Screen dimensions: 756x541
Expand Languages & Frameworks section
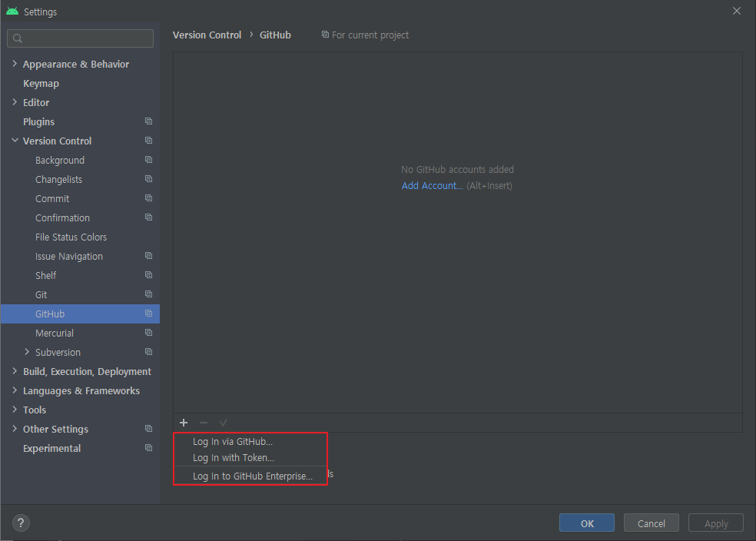[x=15, y=390]
